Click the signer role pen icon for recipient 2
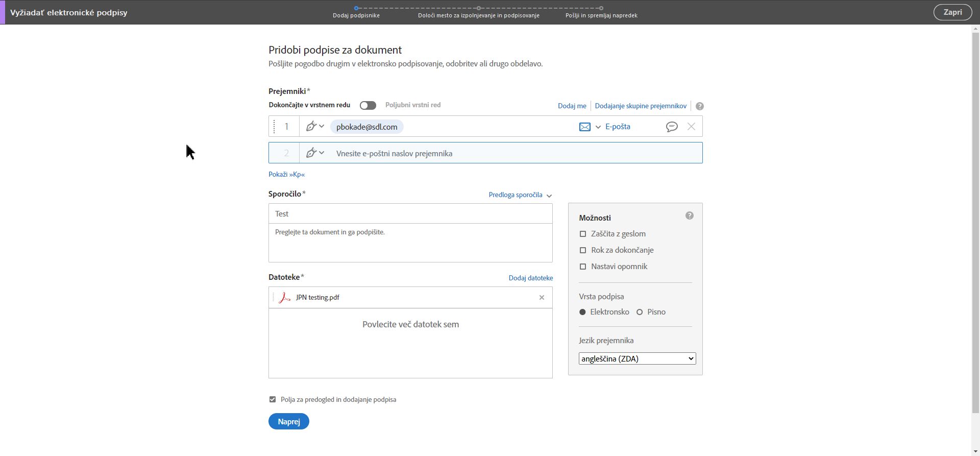Viewport: 980px width, 456px height. 311,153
